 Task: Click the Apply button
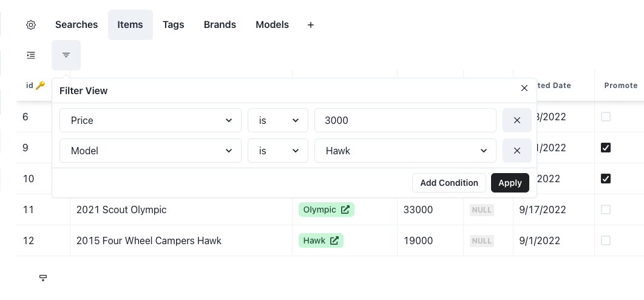pyautogui.click(x=510, y=183)
